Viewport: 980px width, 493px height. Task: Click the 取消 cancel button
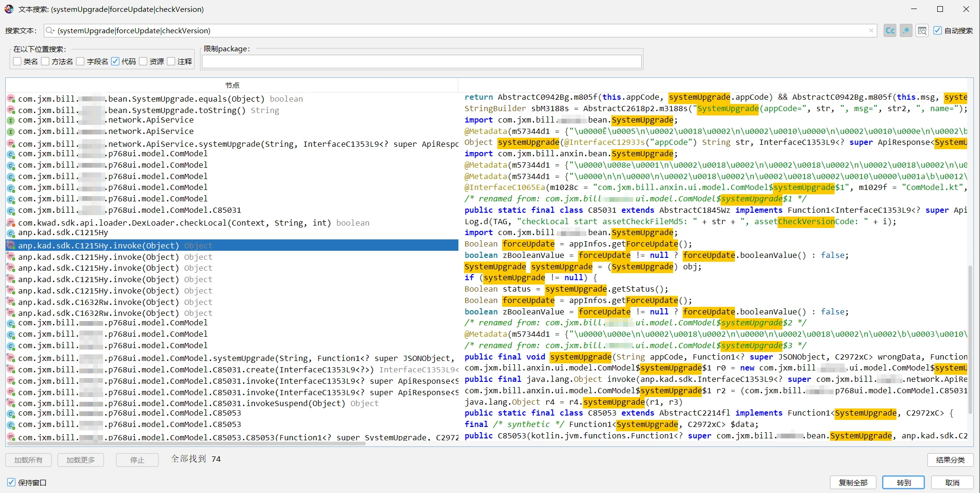coord(952,483)
